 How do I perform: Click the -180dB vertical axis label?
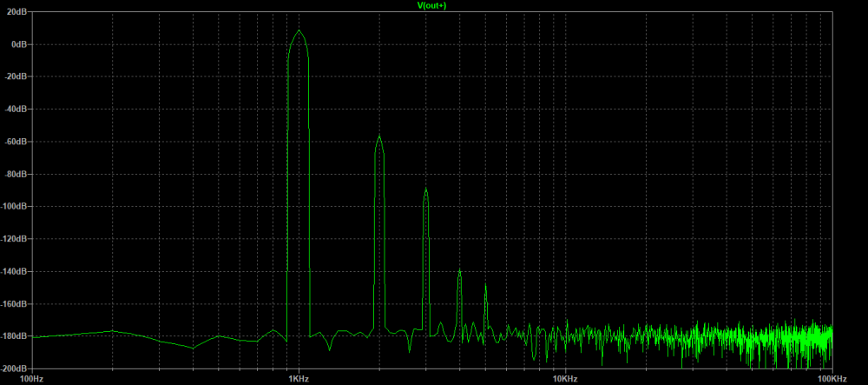tap(16, 336)
